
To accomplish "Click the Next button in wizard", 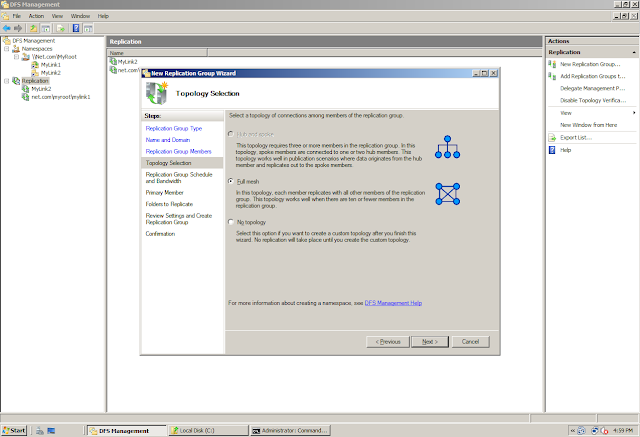I will click(x=430, y=342).
